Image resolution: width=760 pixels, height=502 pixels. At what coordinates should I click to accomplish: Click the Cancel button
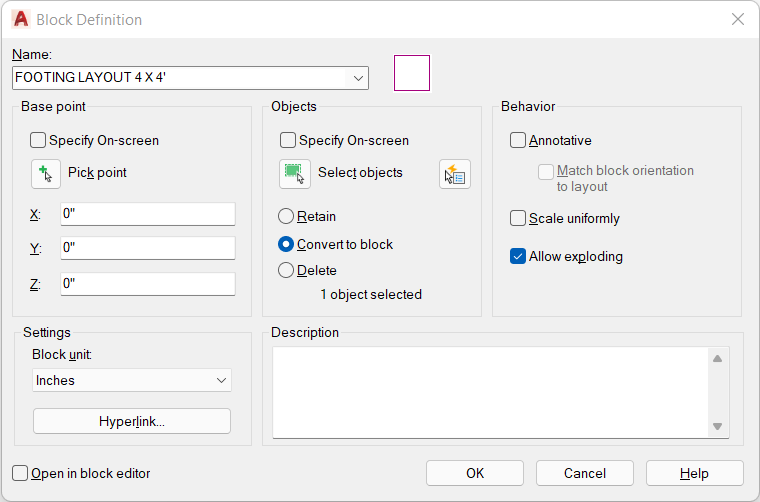[585, 473]
